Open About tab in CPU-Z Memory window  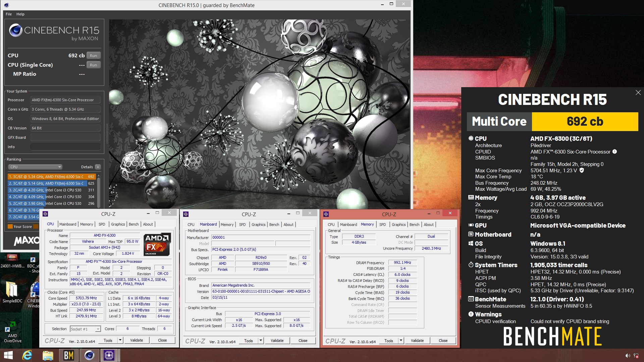pyautogui.click(x=429, y=225)
